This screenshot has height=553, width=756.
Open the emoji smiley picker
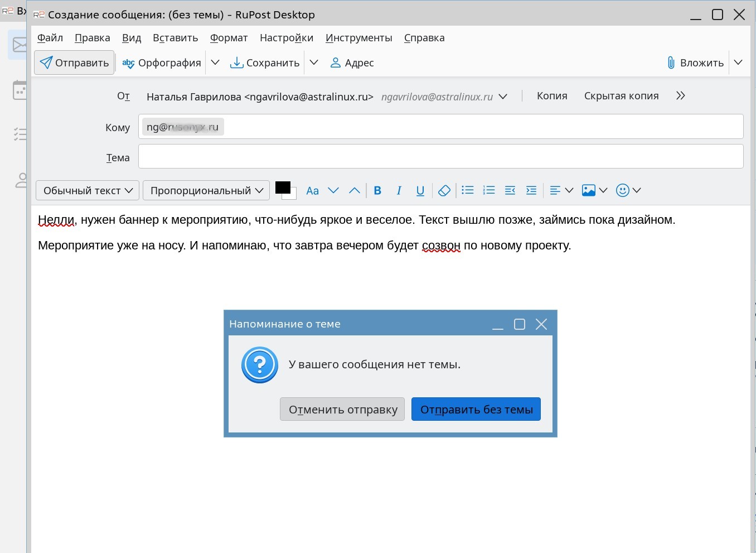[623, 190]
